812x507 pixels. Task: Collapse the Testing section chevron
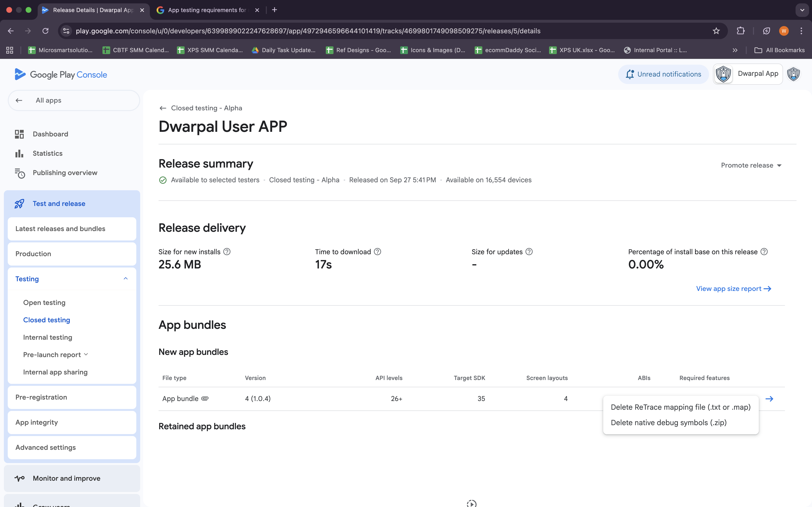pos(125,279)
